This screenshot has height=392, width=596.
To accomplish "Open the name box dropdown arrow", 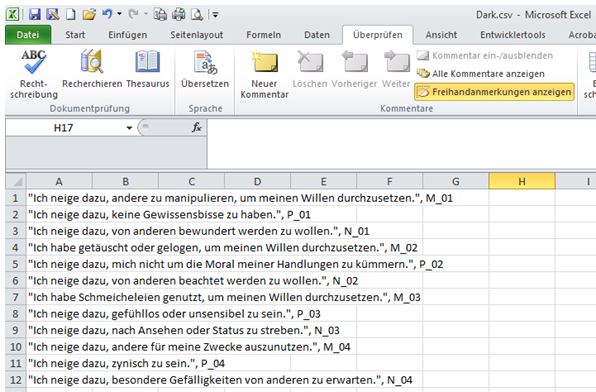I will [x=129, y=128].
